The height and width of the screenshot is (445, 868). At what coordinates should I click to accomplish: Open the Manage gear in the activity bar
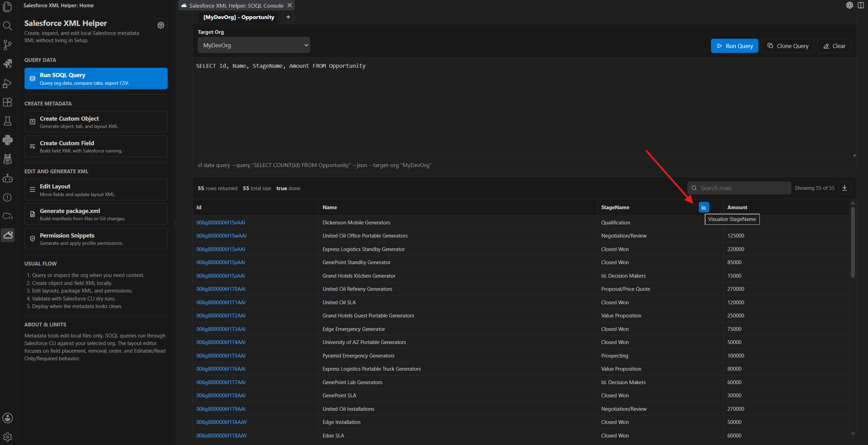pyautogui.click(x=7, y=437)
